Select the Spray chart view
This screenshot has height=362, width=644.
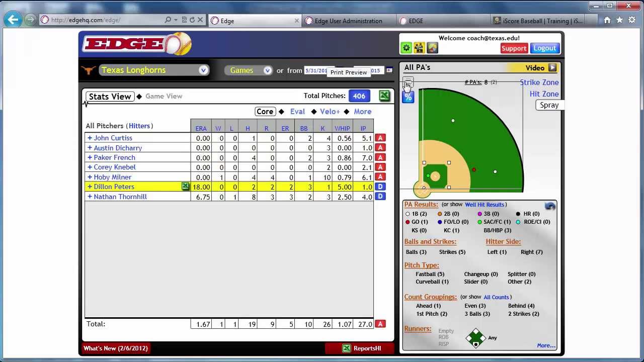coord(549,105)
